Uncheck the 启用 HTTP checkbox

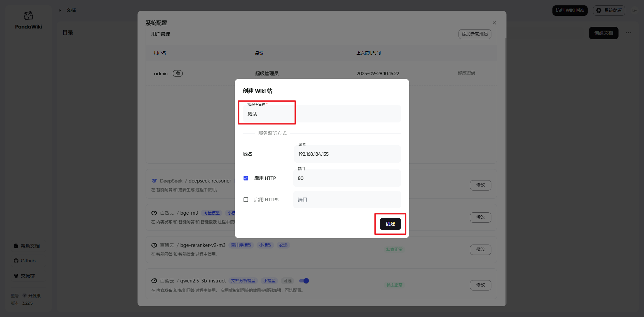tap(246, 178)
